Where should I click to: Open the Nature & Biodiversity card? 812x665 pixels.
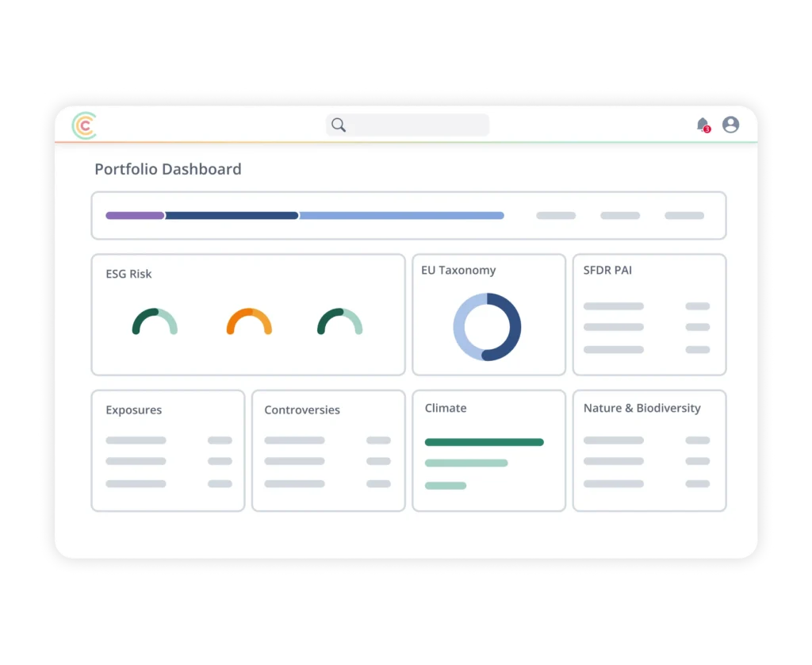click(649, 451)
